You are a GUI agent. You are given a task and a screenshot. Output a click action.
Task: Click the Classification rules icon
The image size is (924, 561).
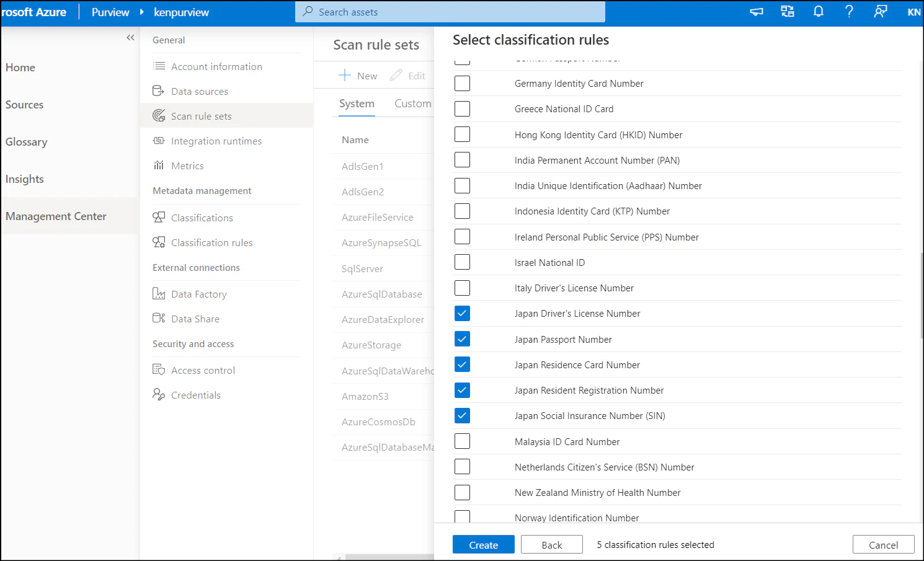tap(159, 242)
